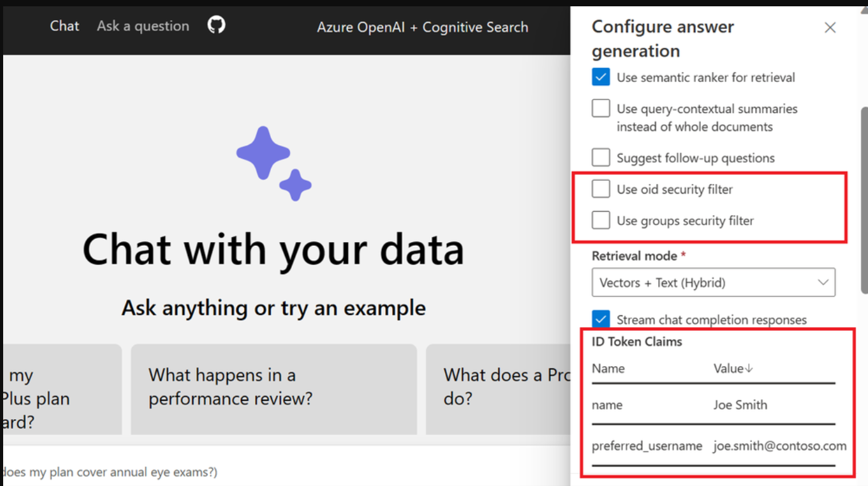This screenshot has width=868, height=486.
Task: Go to Ask a question tab
Action: pos(143,26)
